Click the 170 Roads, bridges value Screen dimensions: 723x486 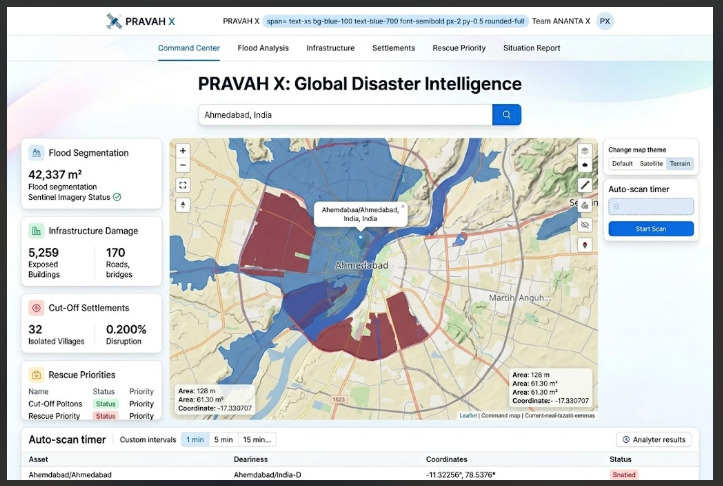(x=115, y=253)
